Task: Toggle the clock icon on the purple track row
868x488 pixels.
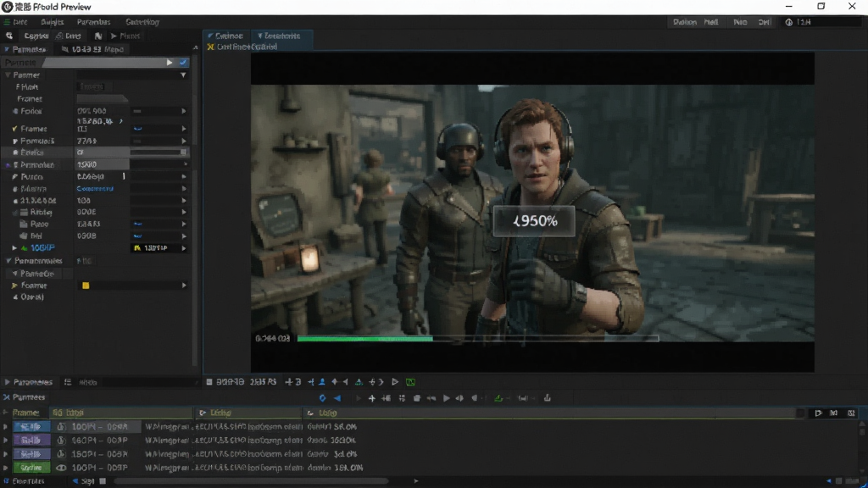Action: click(61, 441)
